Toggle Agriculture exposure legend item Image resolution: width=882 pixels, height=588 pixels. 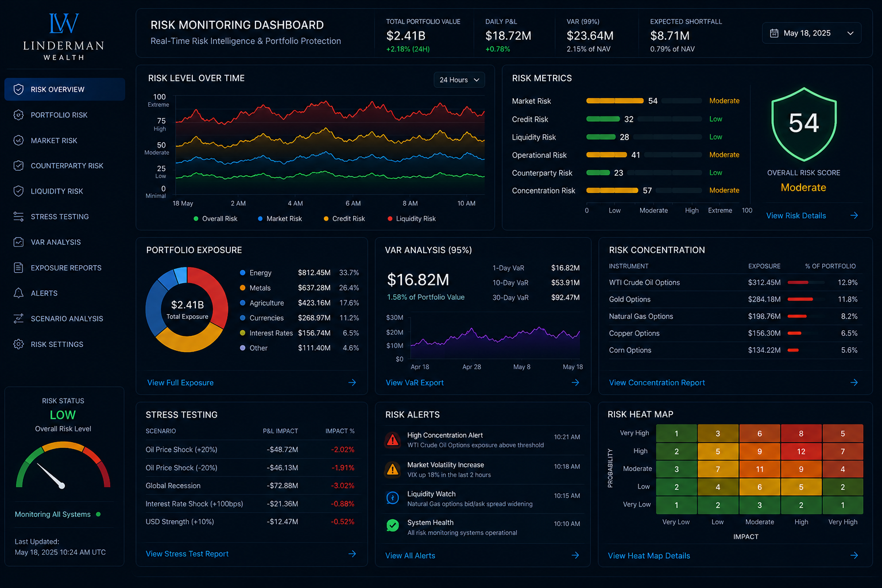(262, 303)
